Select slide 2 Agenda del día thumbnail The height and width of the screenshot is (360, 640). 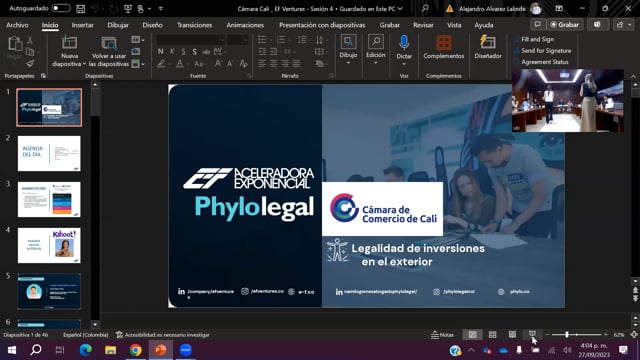pyautogui.click(x=49, y=153)
